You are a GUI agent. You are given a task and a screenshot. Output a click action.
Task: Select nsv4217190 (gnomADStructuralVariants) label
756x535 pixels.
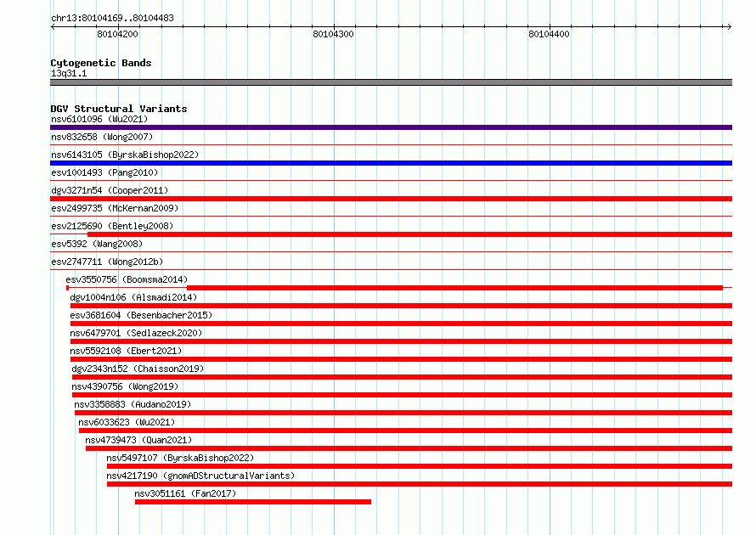(200, 476)
